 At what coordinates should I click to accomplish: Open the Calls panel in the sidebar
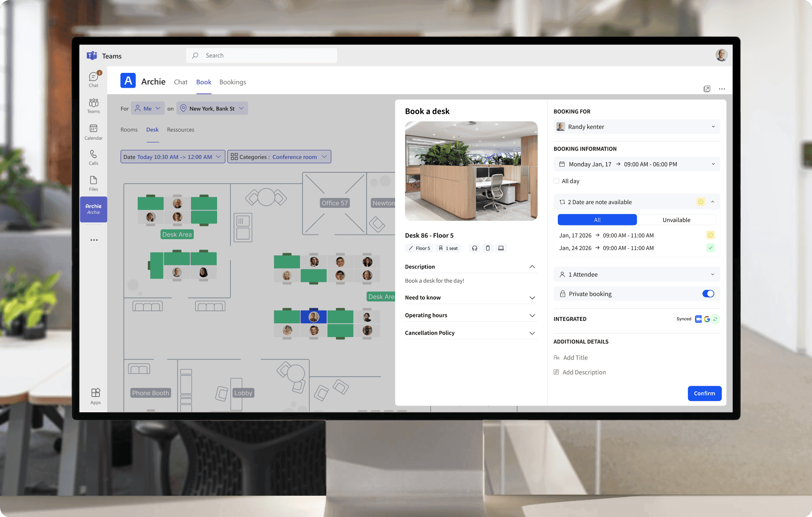click(x=93, y=157)
